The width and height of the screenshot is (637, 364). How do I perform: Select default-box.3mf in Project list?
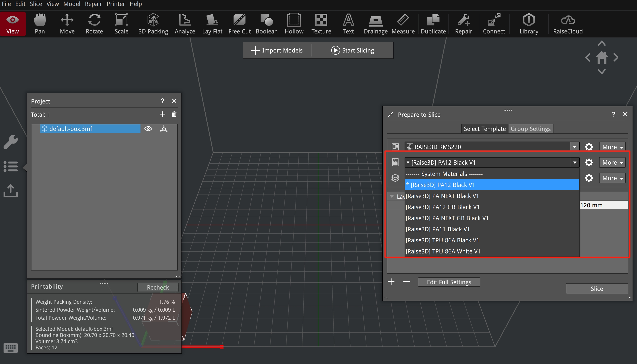click(90, 129)
